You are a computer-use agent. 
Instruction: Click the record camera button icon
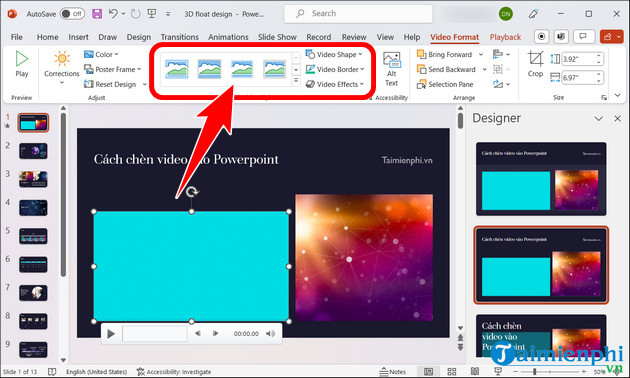541,37
